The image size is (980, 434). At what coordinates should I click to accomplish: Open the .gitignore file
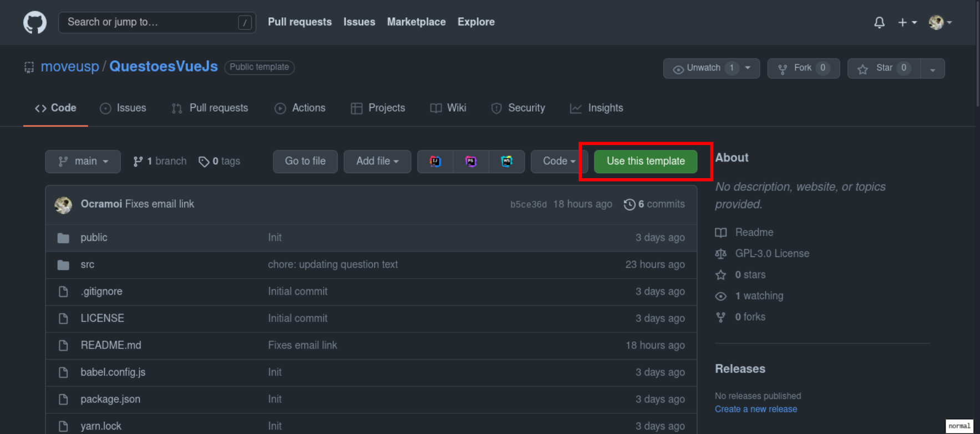tap(101, 291)
